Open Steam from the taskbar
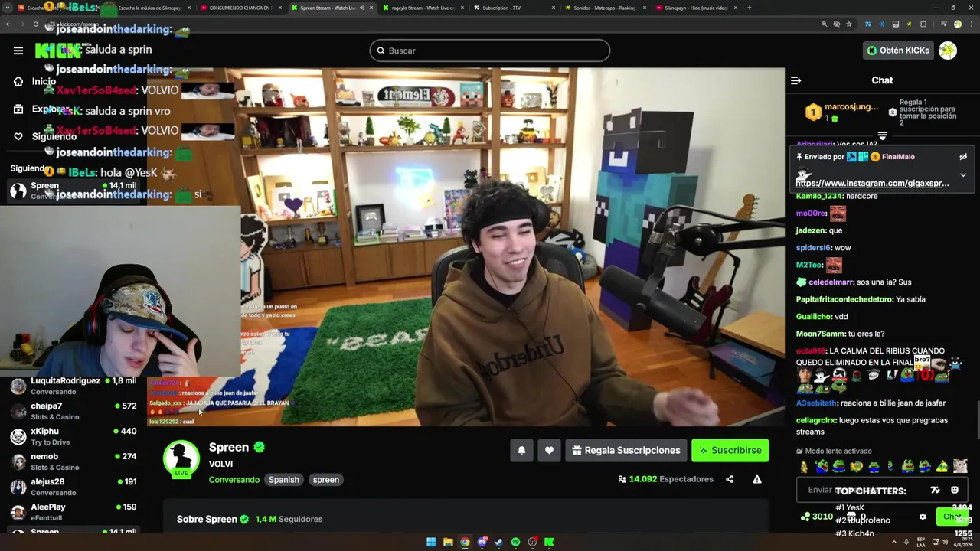 498,542
